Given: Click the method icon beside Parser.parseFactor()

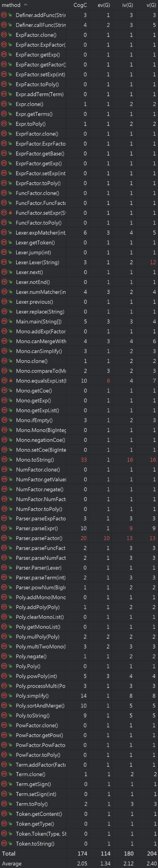Looking at the screenshot, I should pos(4,538).
